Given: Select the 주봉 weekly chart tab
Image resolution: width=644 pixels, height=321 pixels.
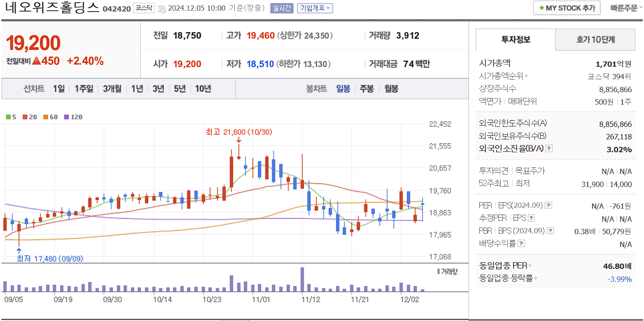Looking at the screenshot, I should click(x=366, y=89).
